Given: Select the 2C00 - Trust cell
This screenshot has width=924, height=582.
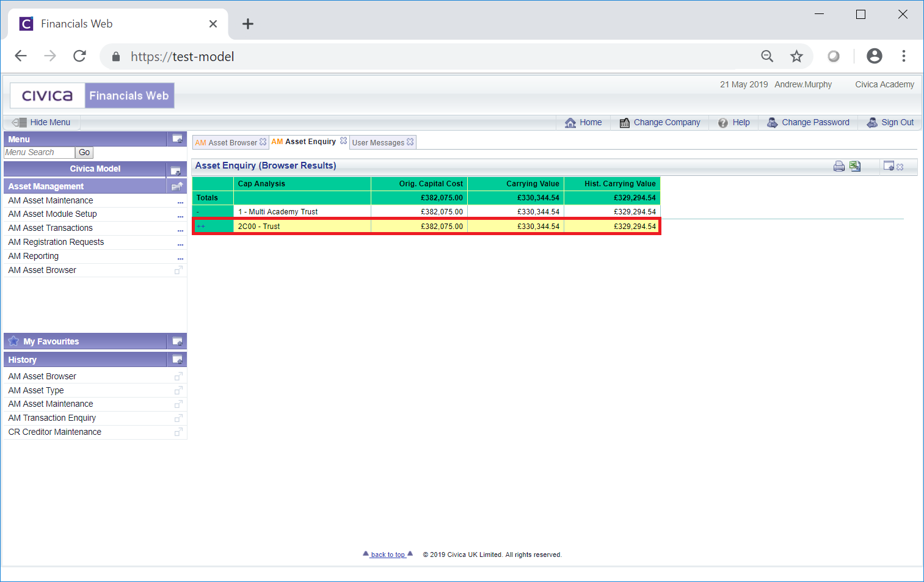Looking at the screenshot, I should 302,227.
